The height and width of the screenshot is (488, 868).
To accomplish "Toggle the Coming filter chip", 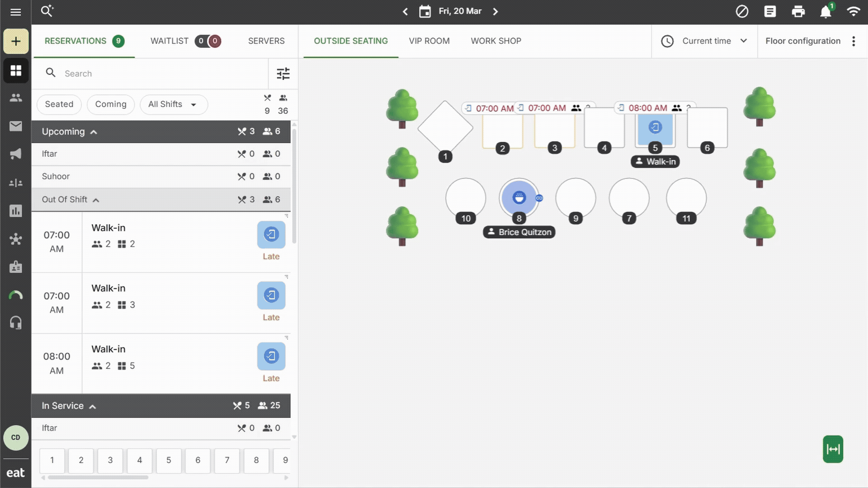I will click(x=110, y=104).
